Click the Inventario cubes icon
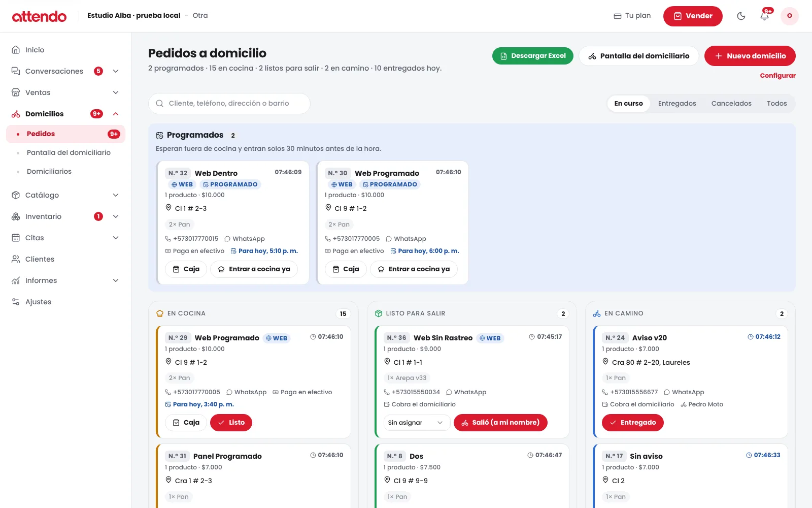Screen dimensions: 812x508 tap(16, 216)
